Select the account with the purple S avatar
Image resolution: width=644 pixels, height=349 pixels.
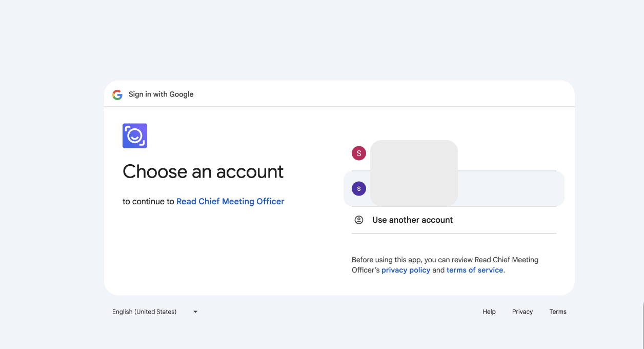[454, 188]
